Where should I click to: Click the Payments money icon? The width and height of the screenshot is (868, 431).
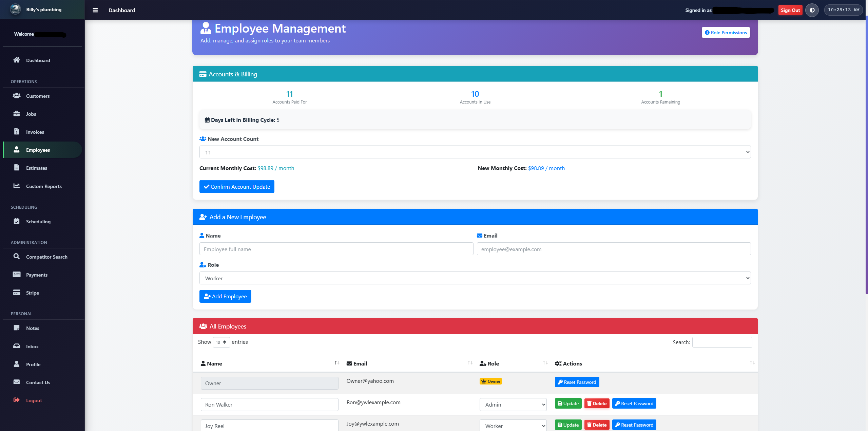click(x=16, y=274)
